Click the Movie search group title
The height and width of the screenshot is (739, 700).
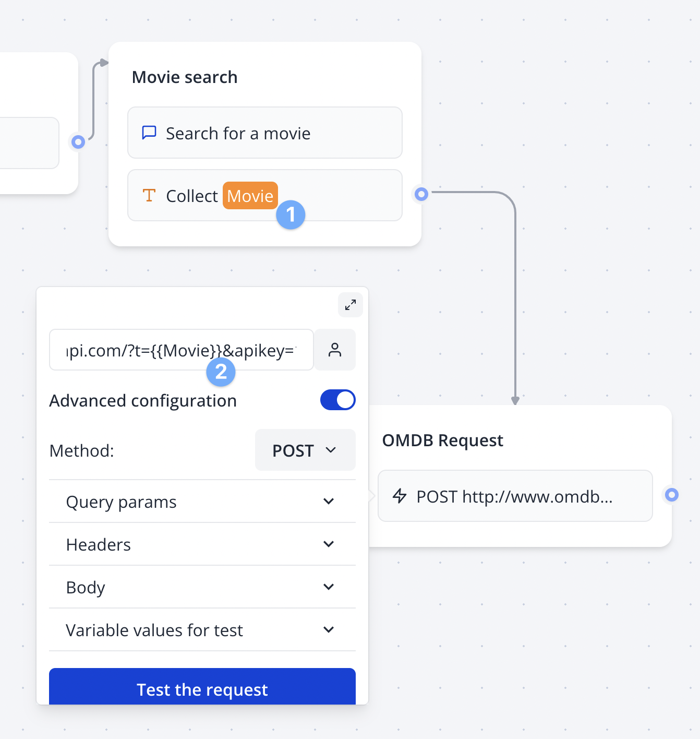[x=185, y=77]
